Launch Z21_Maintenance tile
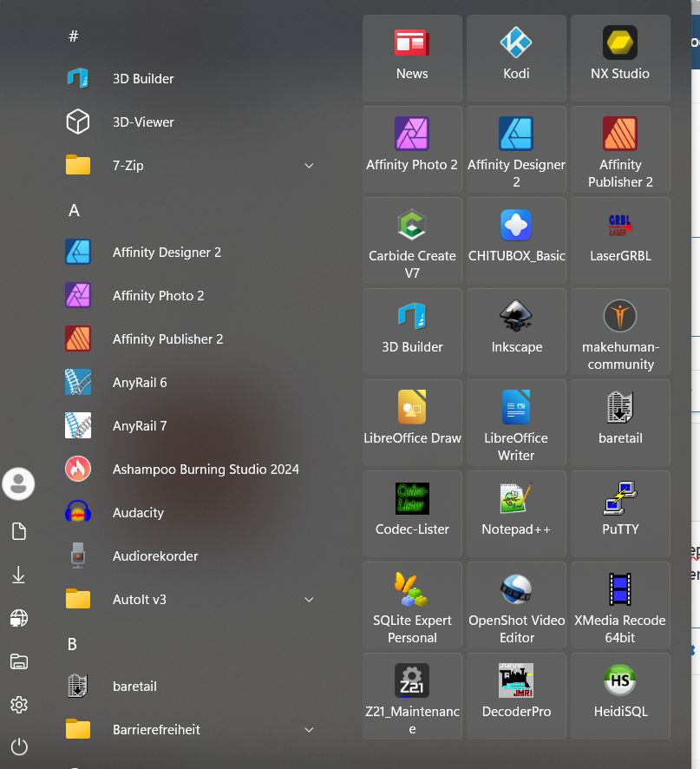This screenshot has height=769, width=700. point(412,696)
